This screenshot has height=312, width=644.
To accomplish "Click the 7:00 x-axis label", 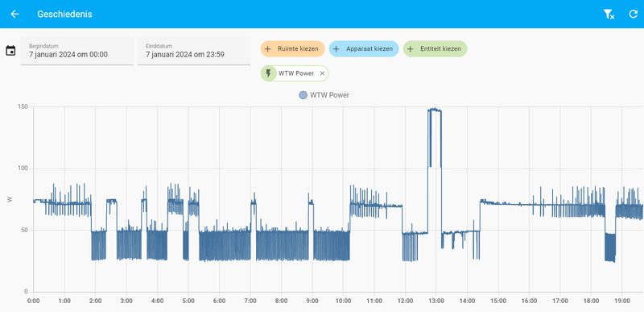I will click(x=250, y=301).
